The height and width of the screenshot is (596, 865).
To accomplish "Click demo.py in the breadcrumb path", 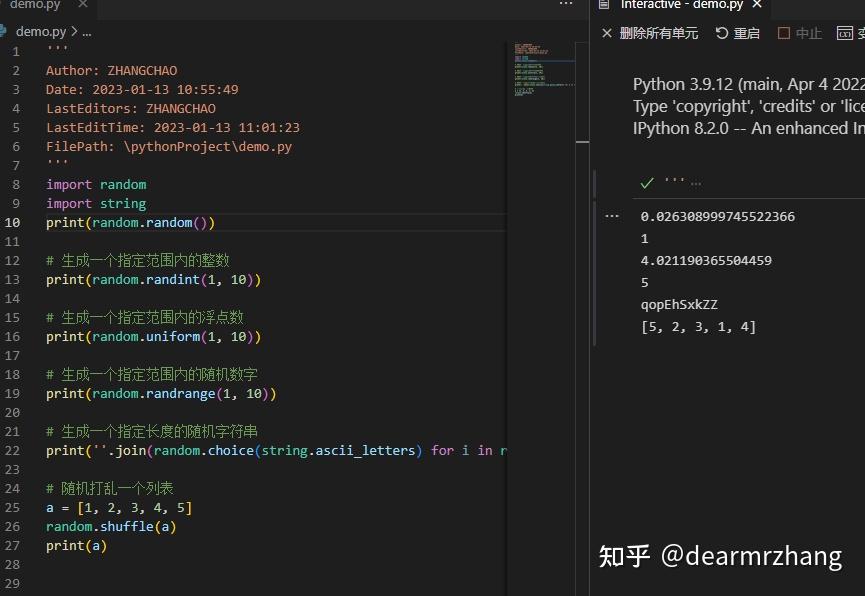I will coord(41,31).
